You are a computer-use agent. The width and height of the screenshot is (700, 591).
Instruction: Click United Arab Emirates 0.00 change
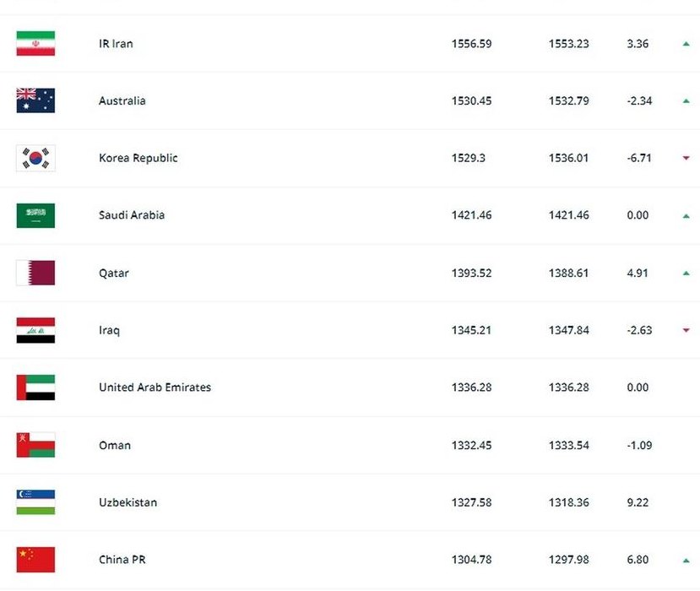click(638, 388)
